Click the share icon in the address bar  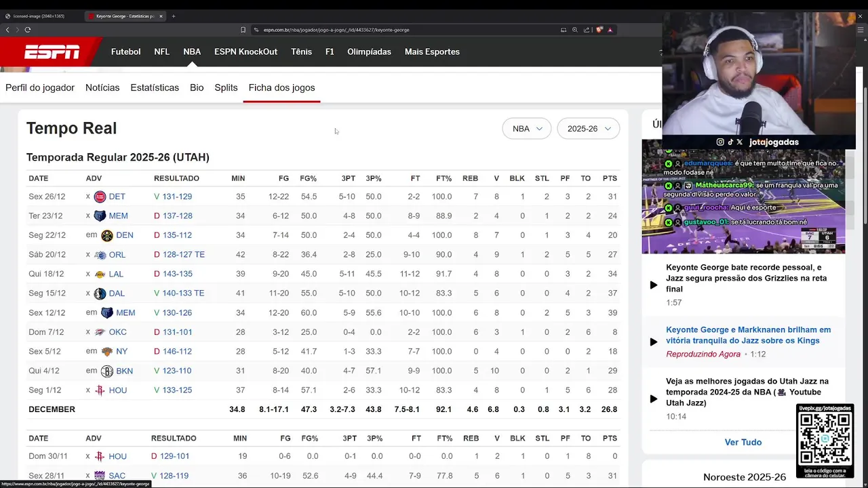[587, 30]
